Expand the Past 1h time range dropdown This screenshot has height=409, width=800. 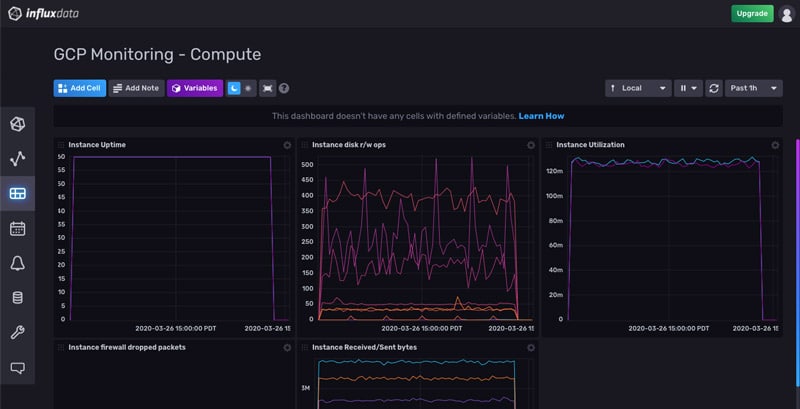754,88
